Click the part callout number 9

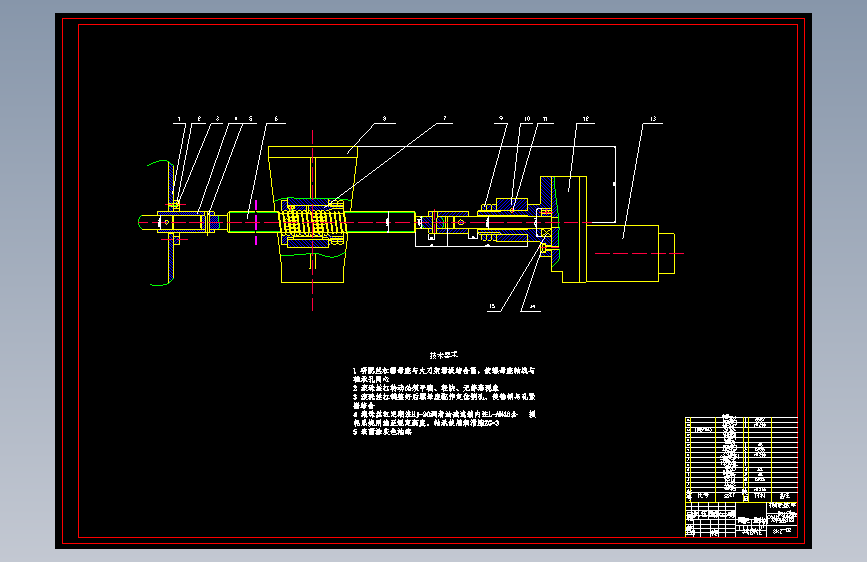(x=501, y=119)
